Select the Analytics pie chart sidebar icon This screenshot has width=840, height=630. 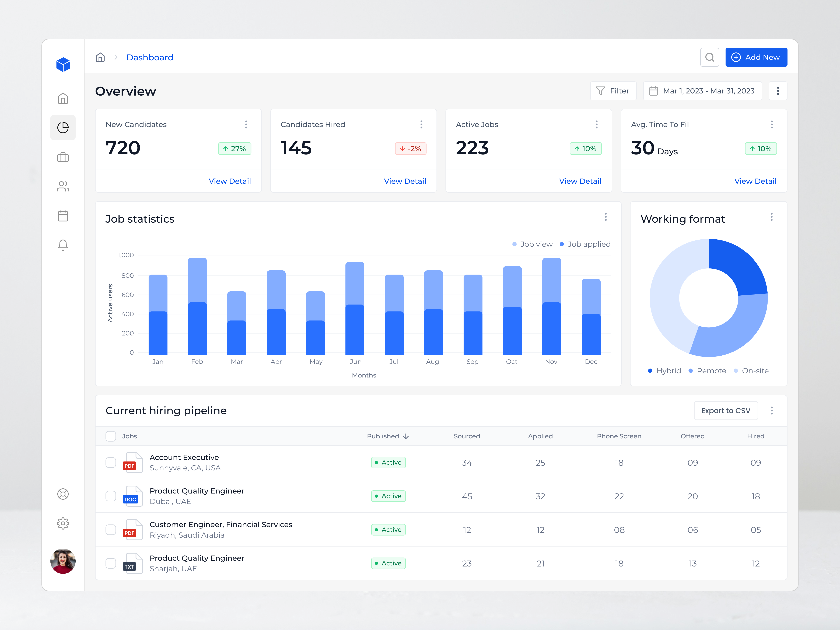pyautogui.click(x=63, y=128)
